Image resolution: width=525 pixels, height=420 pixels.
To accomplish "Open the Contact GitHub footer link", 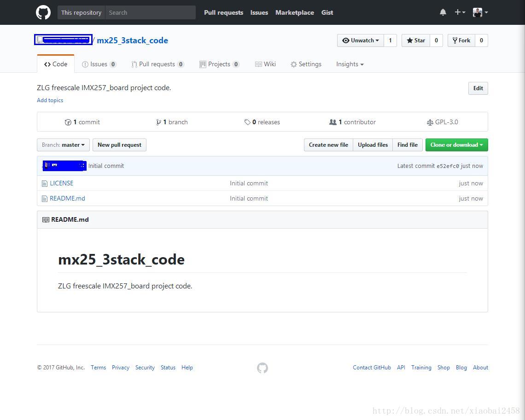I will 372,368.
